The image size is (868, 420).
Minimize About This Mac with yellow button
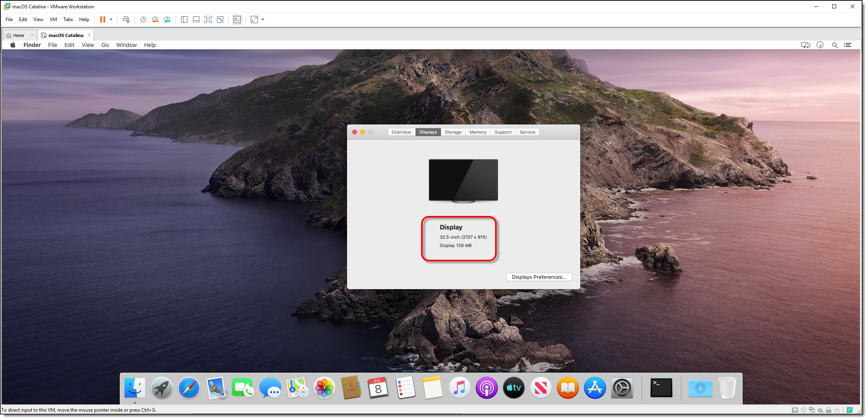coord(363,132)
